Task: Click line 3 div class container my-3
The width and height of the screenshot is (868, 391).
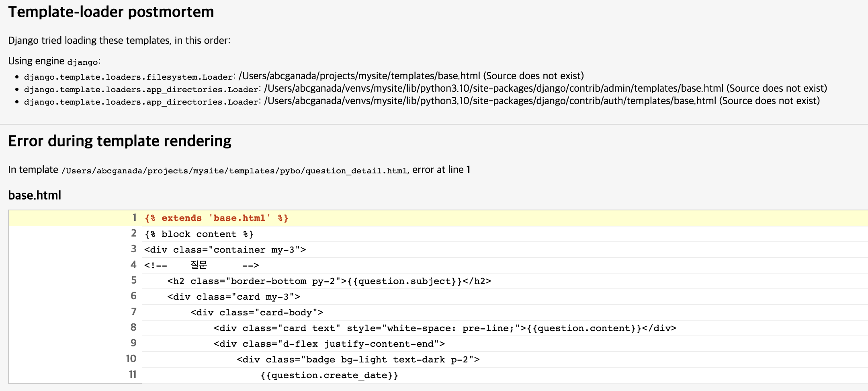Action: (x=225, y=250)
